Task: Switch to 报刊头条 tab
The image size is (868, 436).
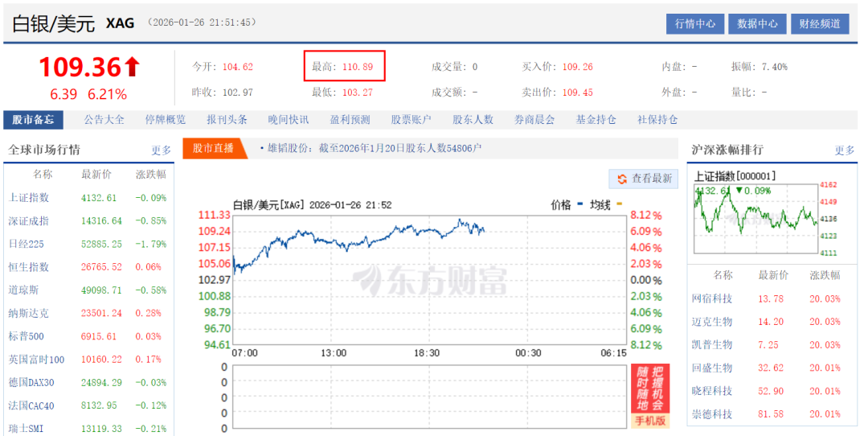Action: click(x=227, y=120)
